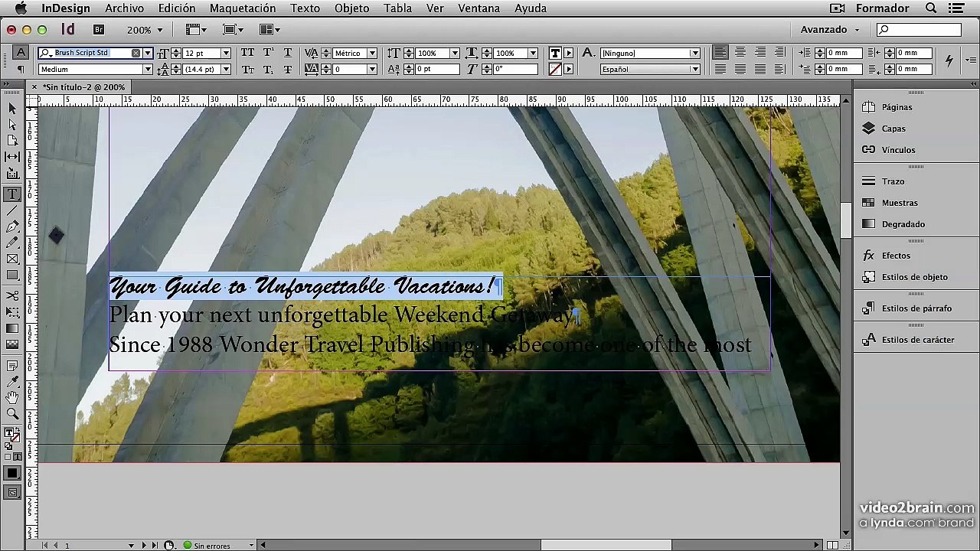Viewport: 980px width, 551px height.
Task: Select the Eyedropper tool
Action: point(12,381)
